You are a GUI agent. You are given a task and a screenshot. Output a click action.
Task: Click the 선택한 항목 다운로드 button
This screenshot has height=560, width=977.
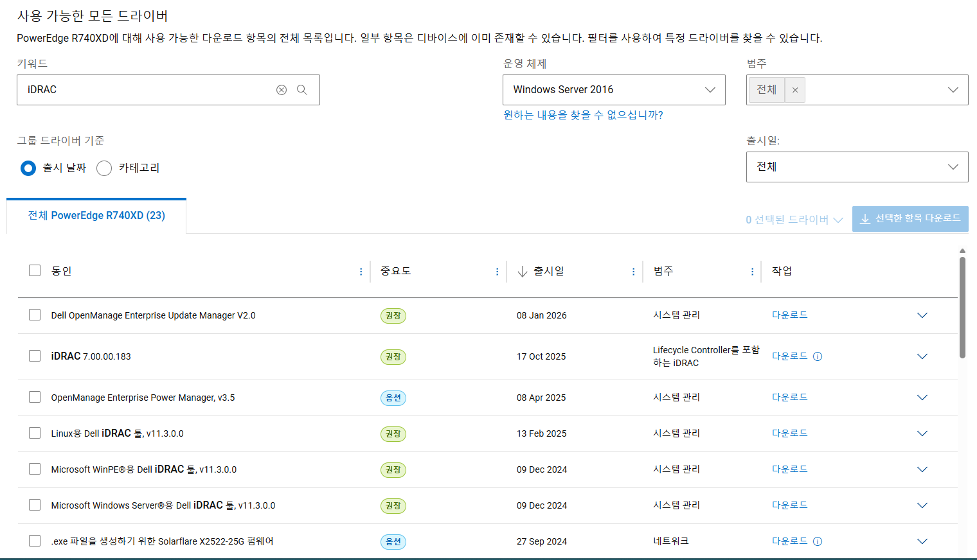910,219
